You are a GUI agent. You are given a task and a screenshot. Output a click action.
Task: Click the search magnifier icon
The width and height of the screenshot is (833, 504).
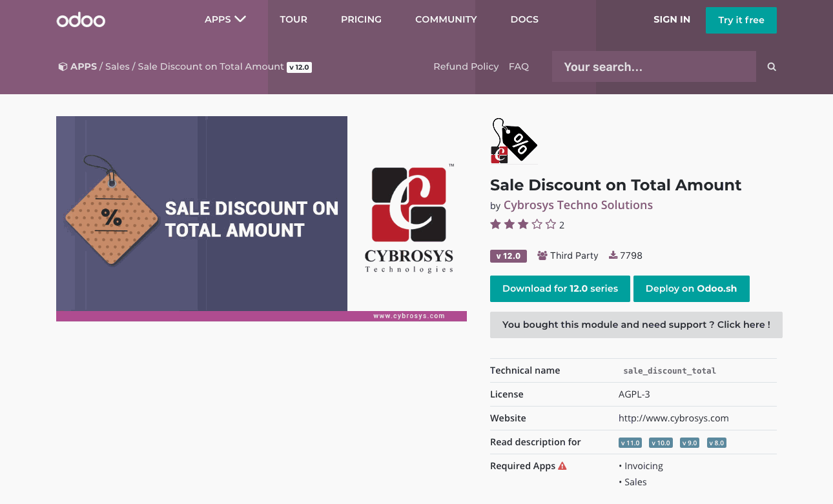tap(772, 66)
